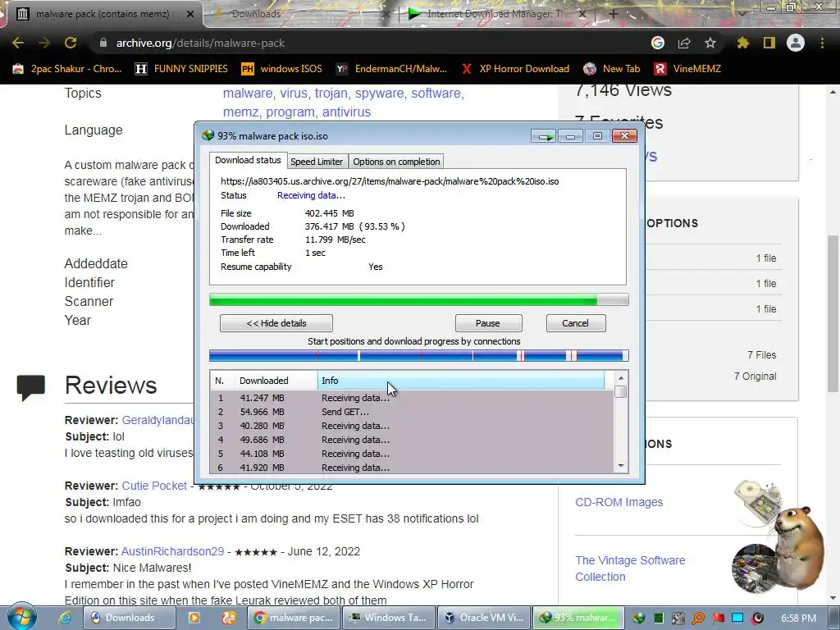Image resolution: width=840 pixels, height=630 pixels.
Task: Open the spyware topic link
Action: [x=379, y=94]
